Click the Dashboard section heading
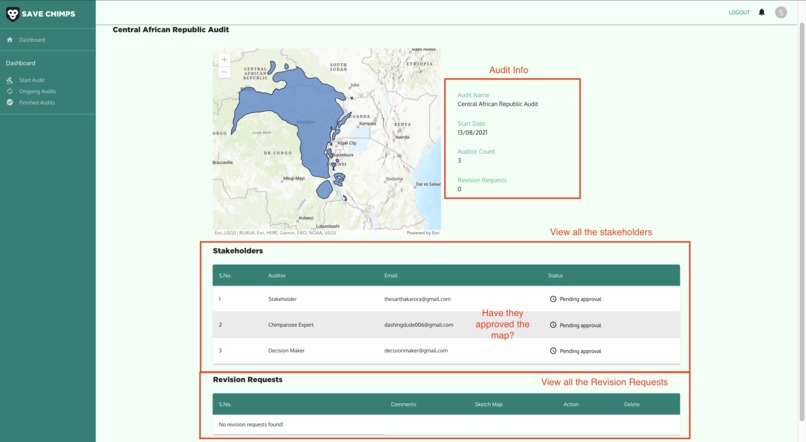The width and height of the screenshot is (806, 442). click(x=21, y=63)
